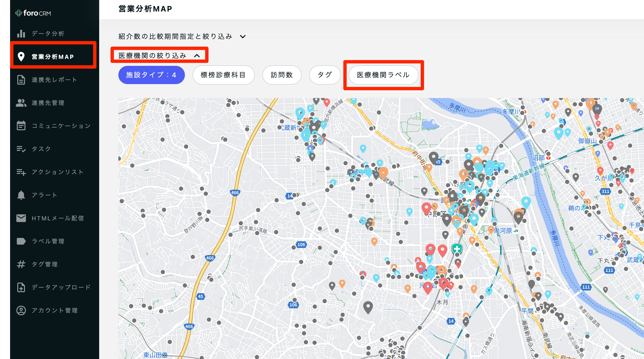The height and width of the screenshot is (359, 644).
Task: Click the 木月 place label
Action: (x=442, y=302)
